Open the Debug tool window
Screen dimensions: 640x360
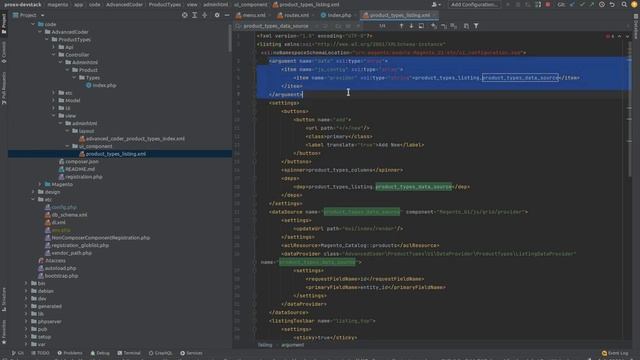pyautogui.click(x=100, y=353)
